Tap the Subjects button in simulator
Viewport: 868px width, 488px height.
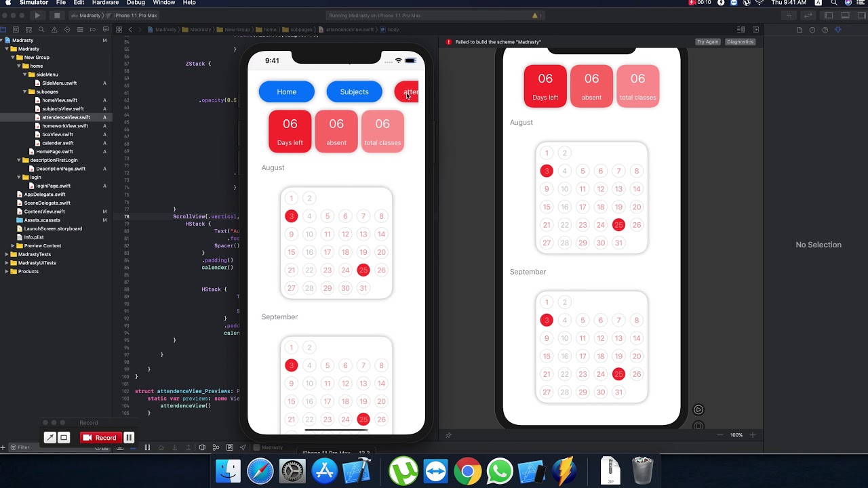pos(354,91)
